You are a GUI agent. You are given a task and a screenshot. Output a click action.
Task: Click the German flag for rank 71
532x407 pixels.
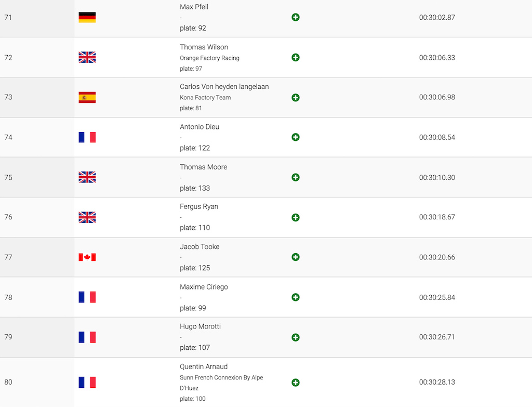(87, 17)
